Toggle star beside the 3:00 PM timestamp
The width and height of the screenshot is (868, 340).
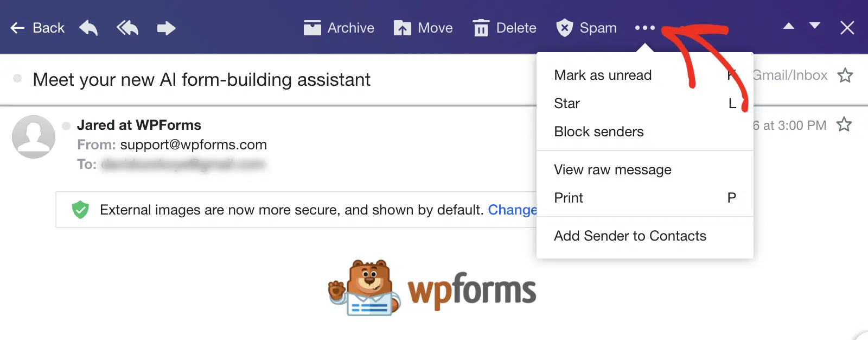click(x=844, y=124)
